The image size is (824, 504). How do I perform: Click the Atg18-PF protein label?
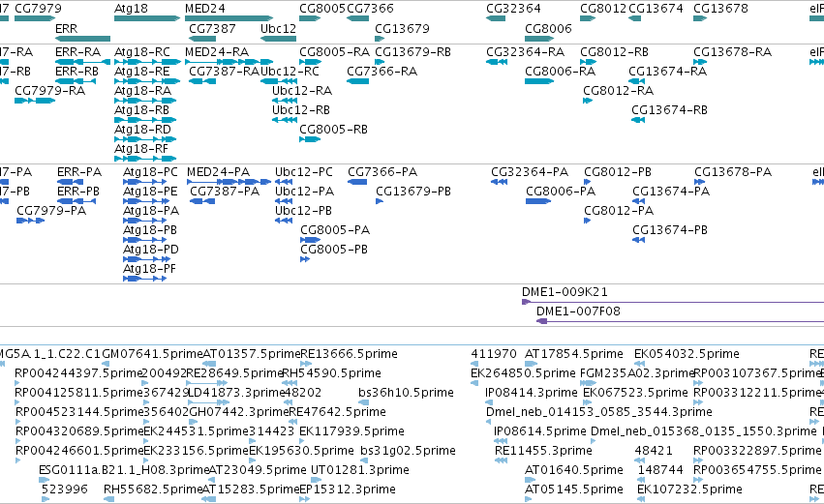click(x=149, y=269)
